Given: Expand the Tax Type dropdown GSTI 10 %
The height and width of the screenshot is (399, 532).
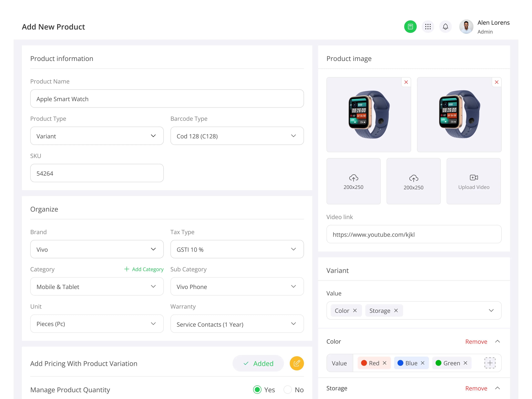Looking at the screenshot, I should tap(237, 249).
